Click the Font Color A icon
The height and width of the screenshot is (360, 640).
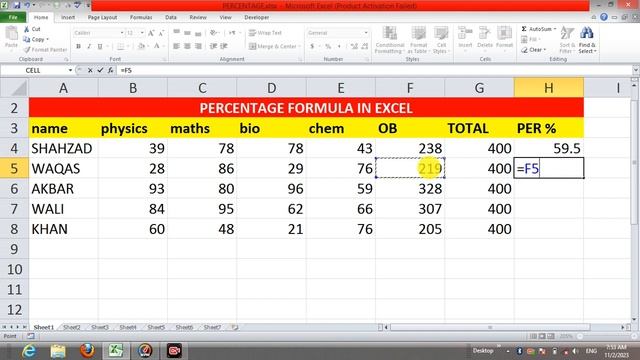click(x=157, y=47)
